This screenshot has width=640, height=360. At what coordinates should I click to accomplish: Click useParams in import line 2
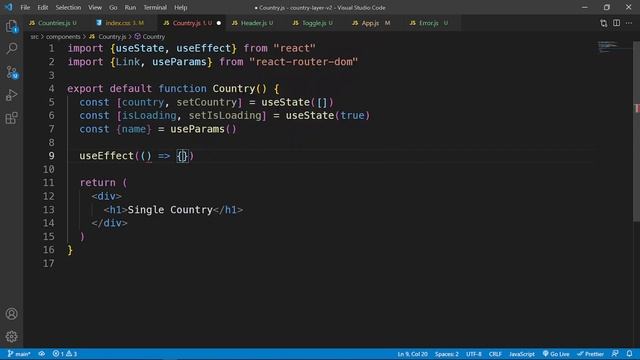[x=179, y=62]
